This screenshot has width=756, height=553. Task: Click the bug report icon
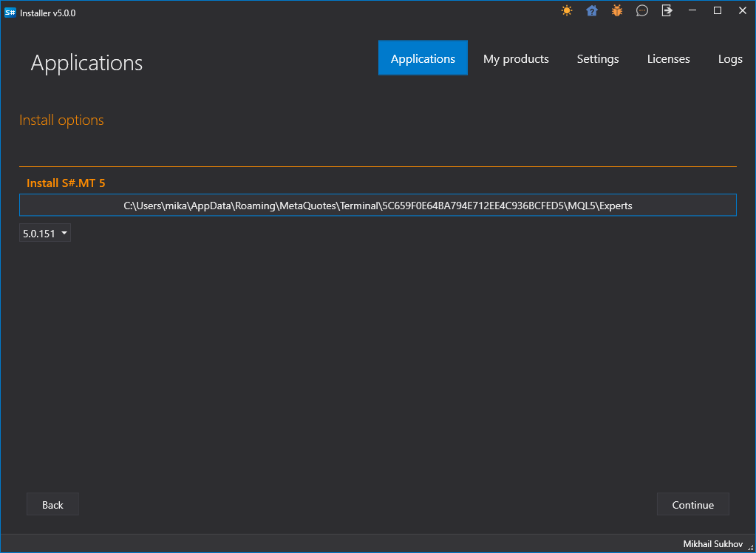click(617, 10)
